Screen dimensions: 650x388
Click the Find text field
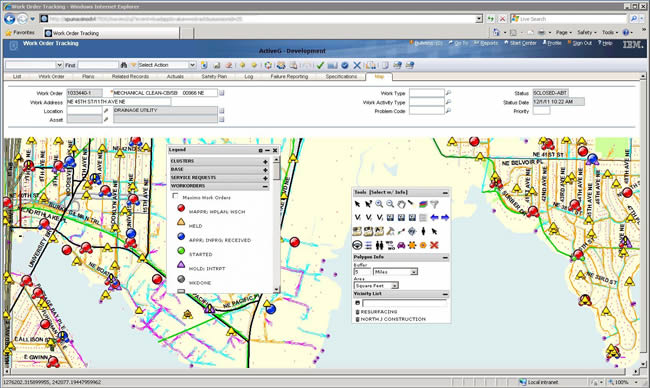pos(98,65)
